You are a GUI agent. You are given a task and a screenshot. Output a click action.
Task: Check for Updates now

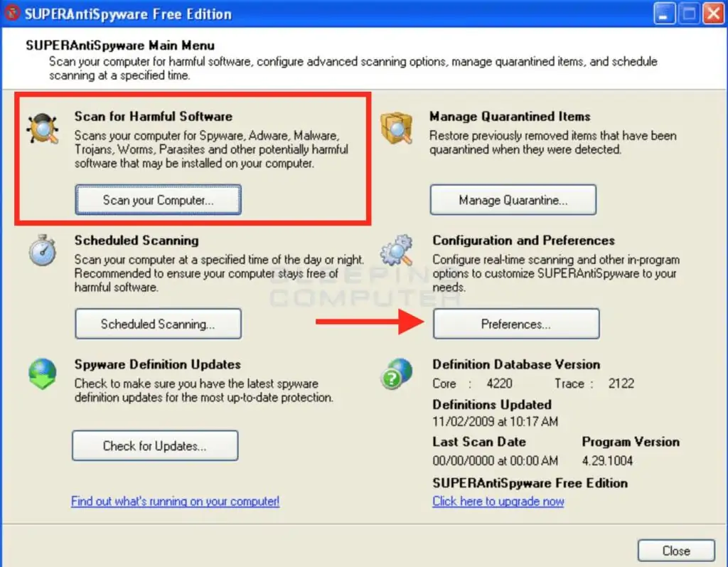[155, 445]
